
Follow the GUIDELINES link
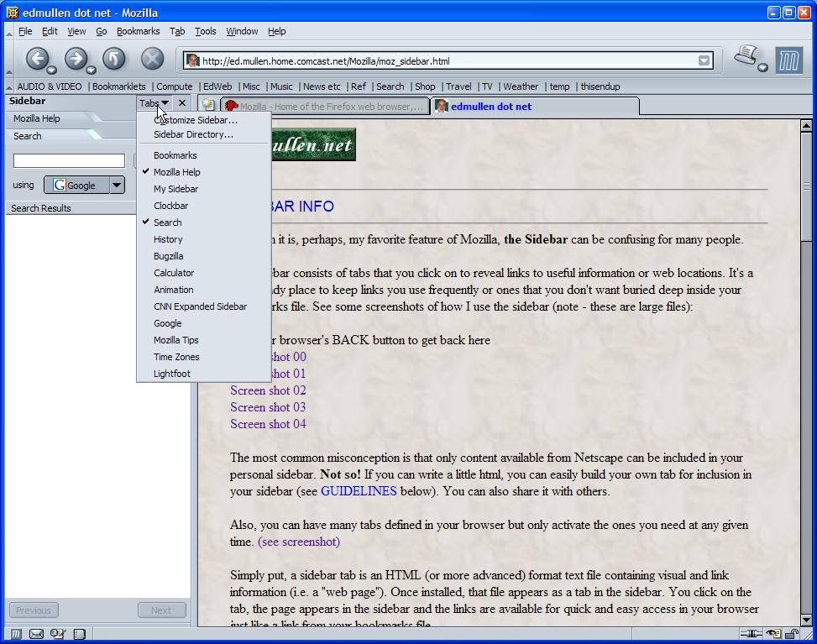click(x=359, y=491)
